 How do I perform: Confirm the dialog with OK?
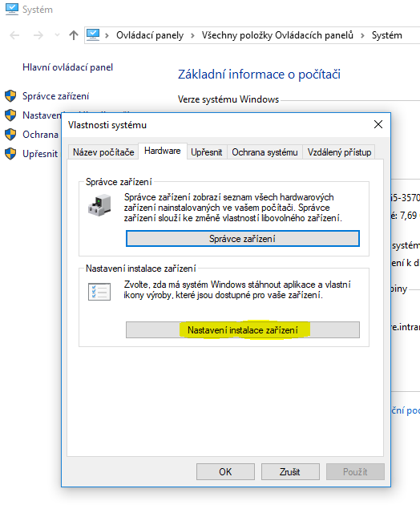225,472
